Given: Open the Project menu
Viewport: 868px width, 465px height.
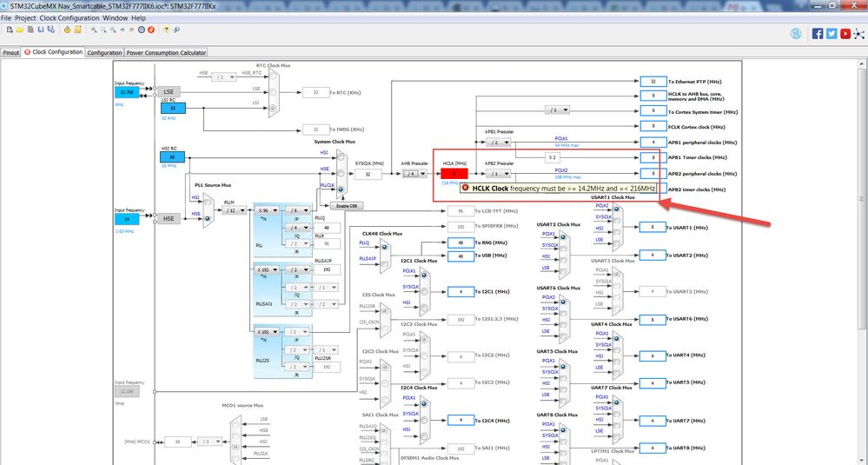Looking at the screenshot, I should (x=25, y=17).
